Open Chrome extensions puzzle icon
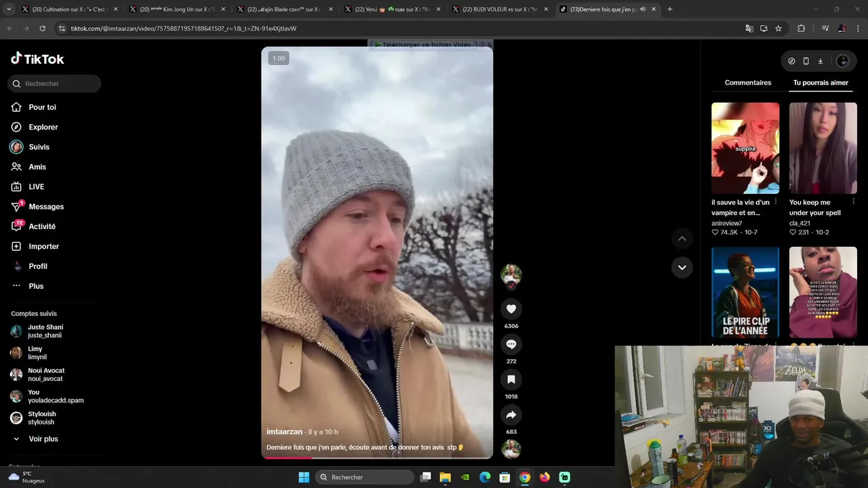The image size is (868, 488). (x=801, y=28)
